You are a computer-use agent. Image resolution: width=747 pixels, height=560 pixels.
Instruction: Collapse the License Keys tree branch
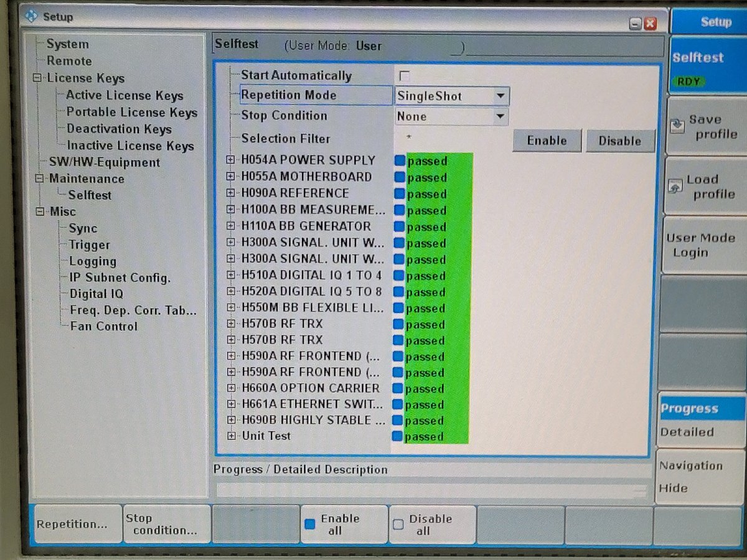point(37,78)
